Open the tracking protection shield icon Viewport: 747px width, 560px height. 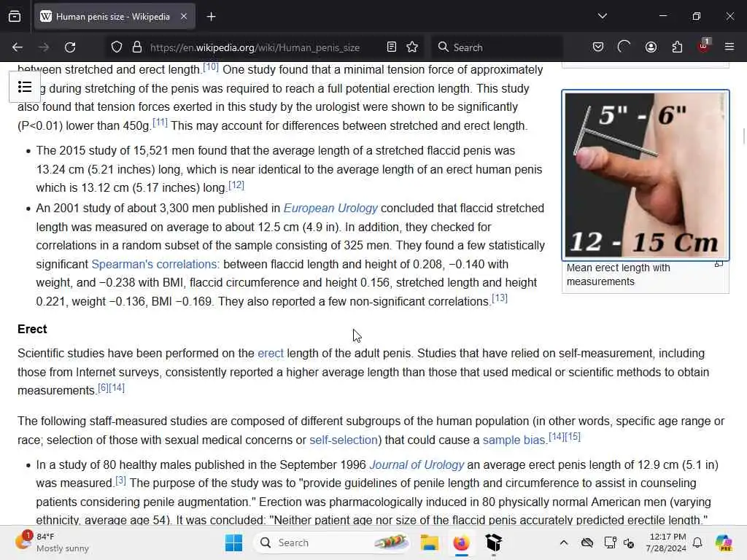[116, 47]
